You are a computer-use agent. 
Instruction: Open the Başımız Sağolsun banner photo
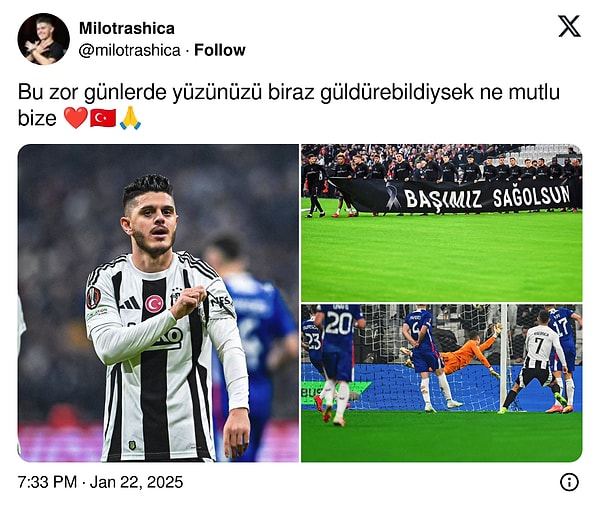pyautogui.click(x=442, y=223)
